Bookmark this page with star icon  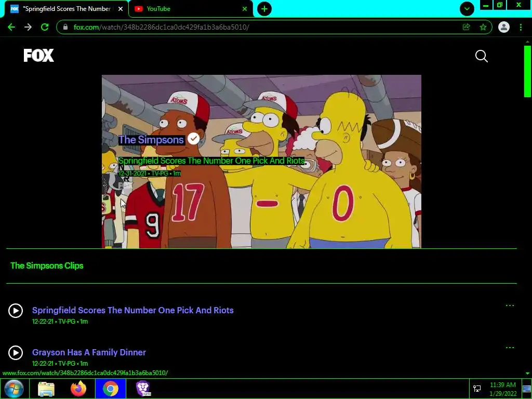click(483, 27)
